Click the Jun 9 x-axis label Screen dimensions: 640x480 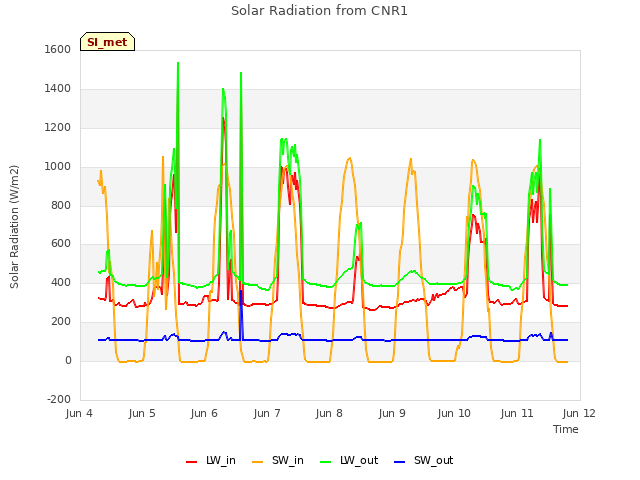[x=392, y=413]
